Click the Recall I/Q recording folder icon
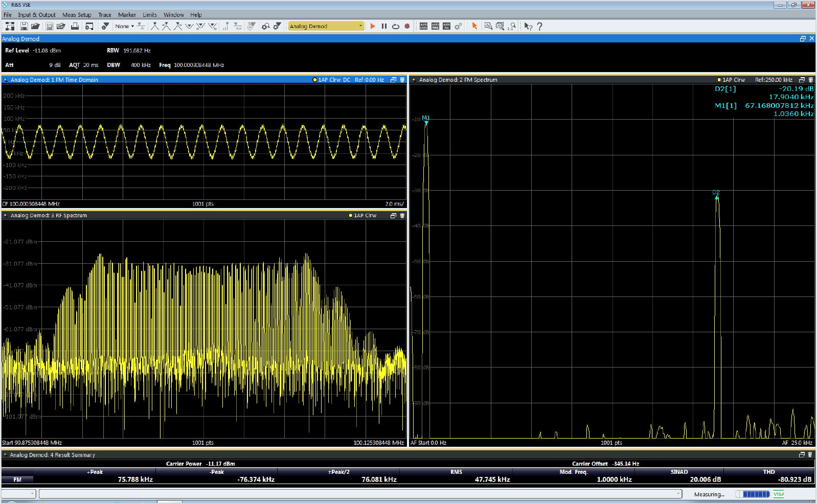 61,26
